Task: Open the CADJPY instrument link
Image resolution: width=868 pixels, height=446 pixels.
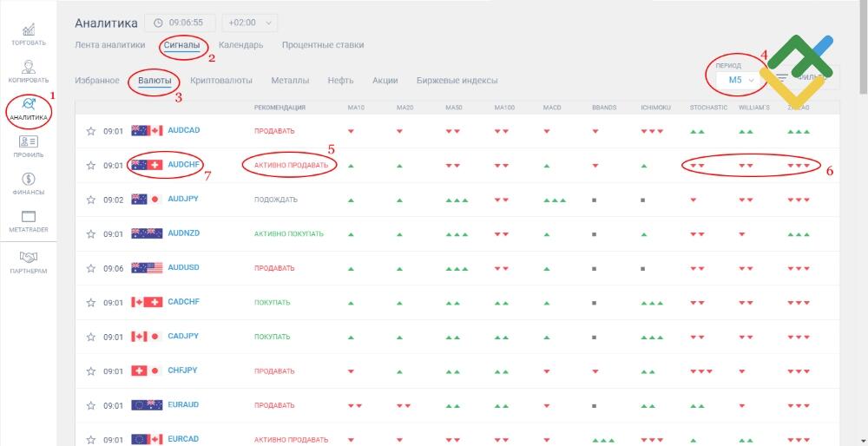Action: pyautogui.click(x=182, y=337)
